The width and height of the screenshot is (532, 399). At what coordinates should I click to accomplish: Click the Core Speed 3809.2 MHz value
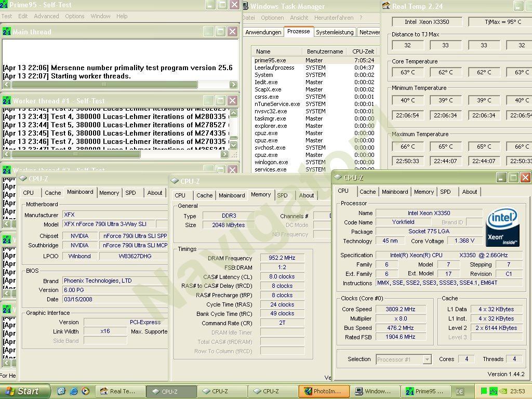point(401,309)
